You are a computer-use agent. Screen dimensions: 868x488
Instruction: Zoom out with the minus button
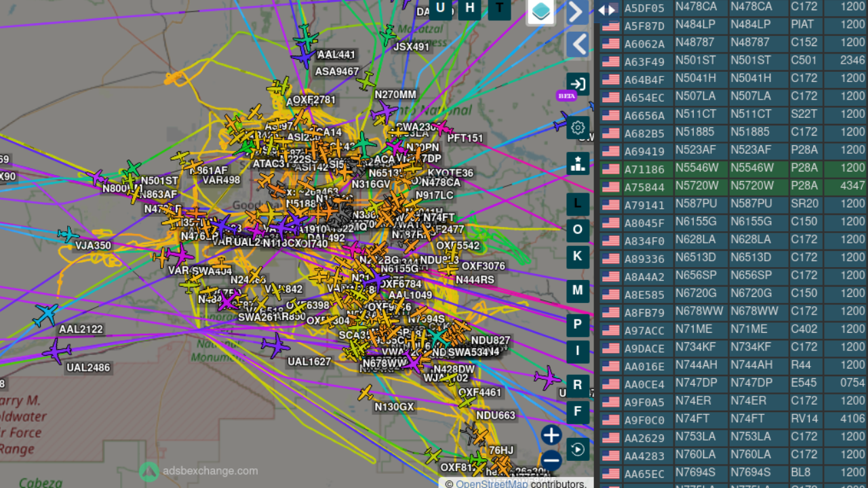coord(551,461)
